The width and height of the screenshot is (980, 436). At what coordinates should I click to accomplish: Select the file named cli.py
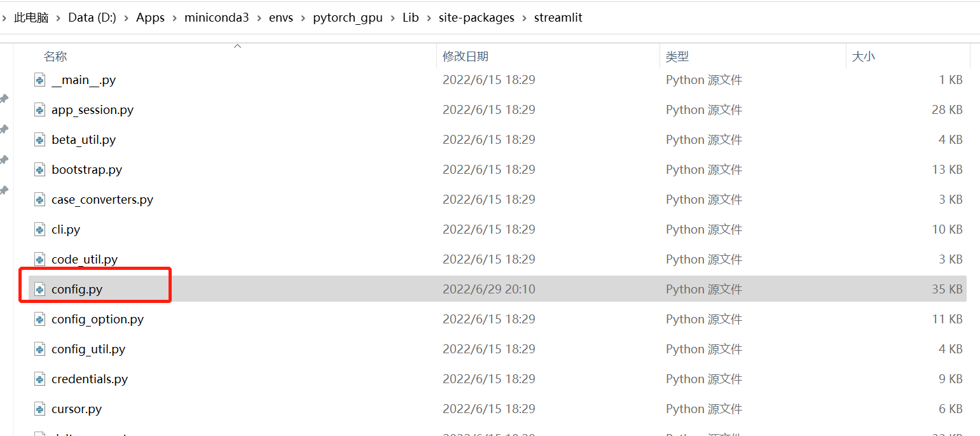66,230
